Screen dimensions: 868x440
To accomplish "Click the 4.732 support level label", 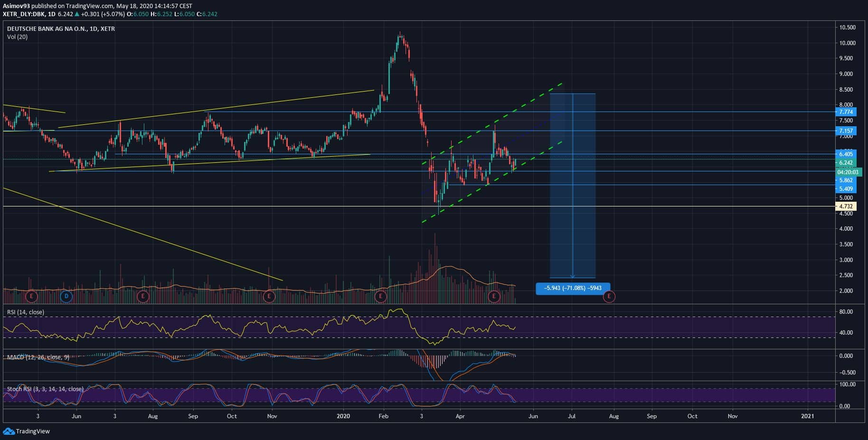I will coord(846,206).
